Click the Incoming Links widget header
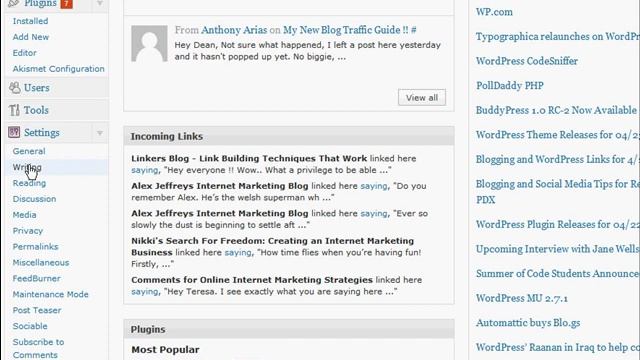Screen dimensions: 640x360 click(289, 136)
